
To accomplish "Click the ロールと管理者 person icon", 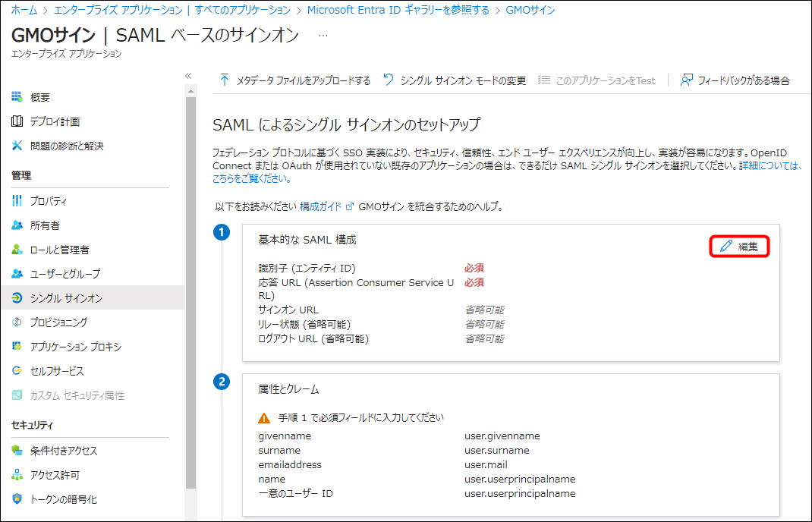I will coord(17,250).
